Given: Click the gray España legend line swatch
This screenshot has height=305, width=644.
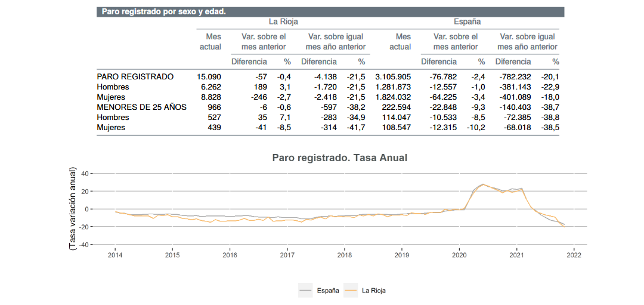Looking at the screenshot, I should (x=306, y=290).
